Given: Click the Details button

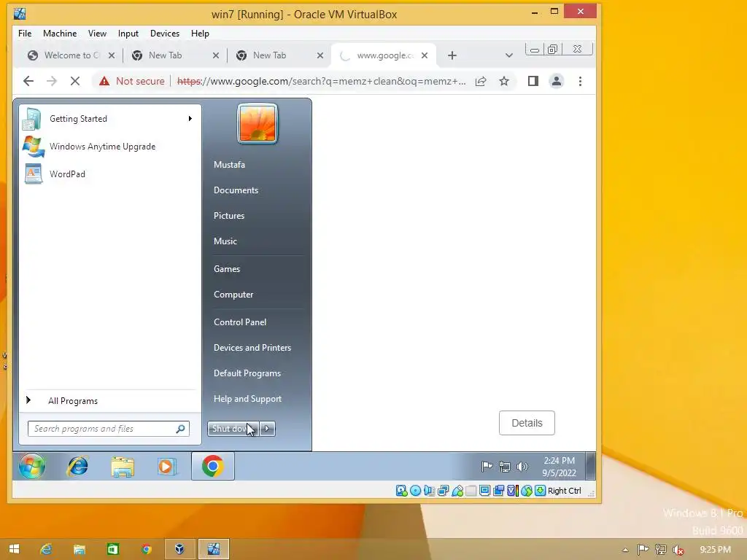Looking at the screenshot, I should pos(527,423).
